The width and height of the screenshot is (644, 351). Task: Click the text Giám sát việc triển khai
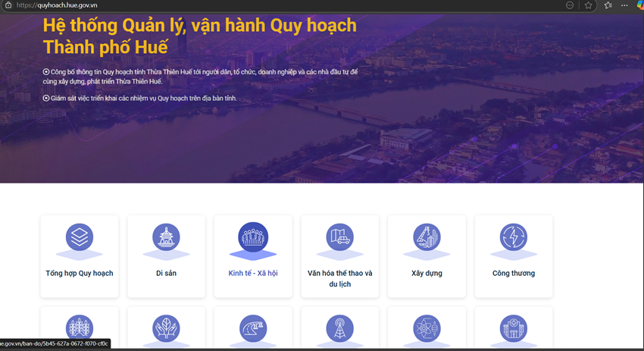(140, 99)
